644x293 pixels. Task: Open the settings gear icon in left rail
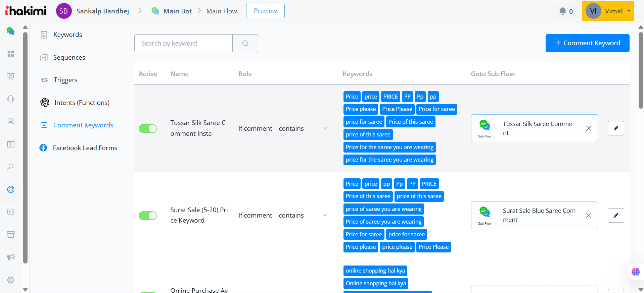[11, 280]
